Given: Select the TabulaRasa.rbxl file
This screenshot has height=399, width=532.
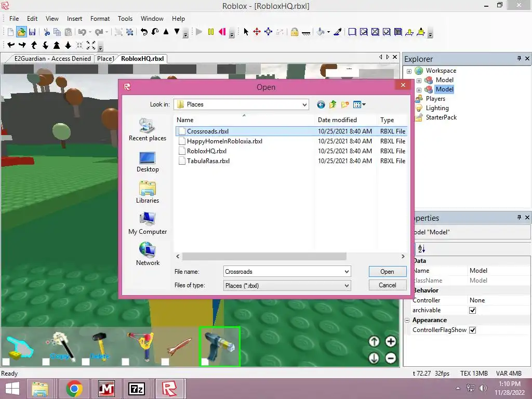Looking at the screenshot, I should [208, 161].
